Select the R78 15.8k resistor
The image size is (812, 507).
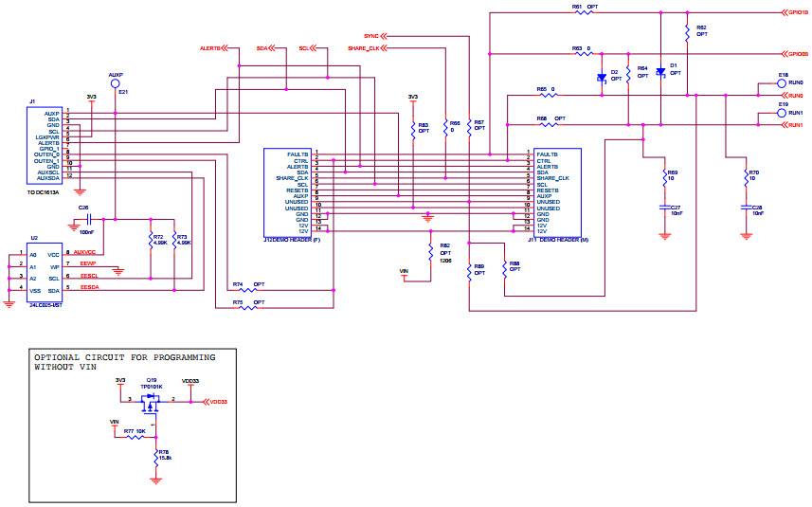click(x=157, y=458)
